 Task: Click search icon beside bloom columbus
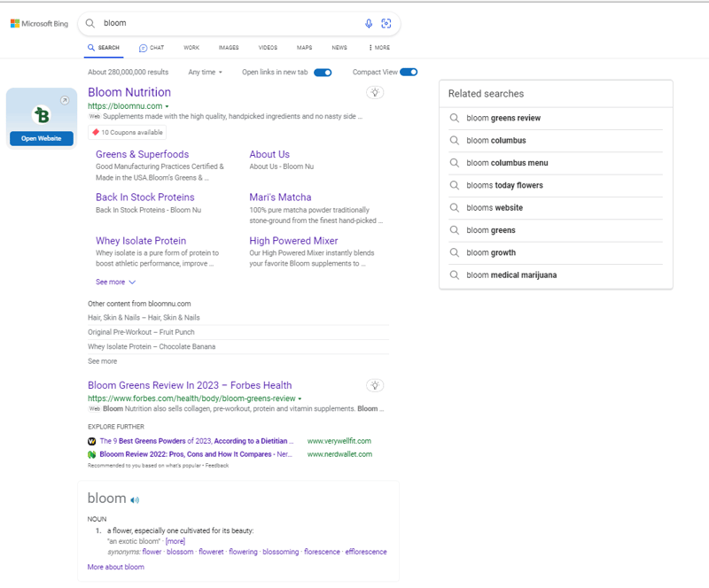[455, 141]
